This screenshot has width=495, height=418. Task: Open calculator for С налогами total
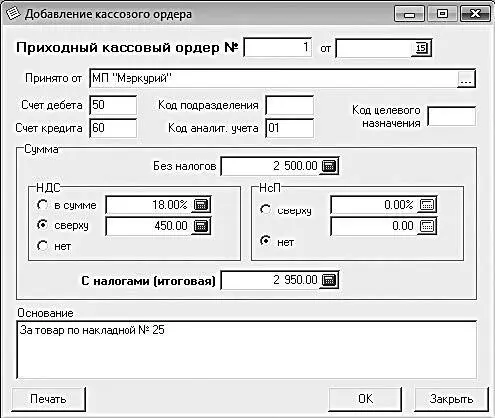pos(329,280)
